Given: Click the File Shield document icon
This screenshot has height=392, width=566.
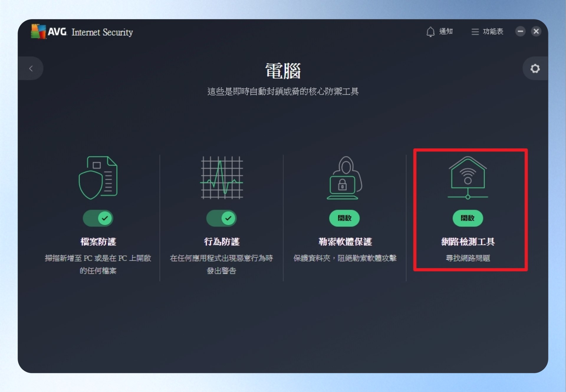Looking at the screenshot, I should 98,178.
